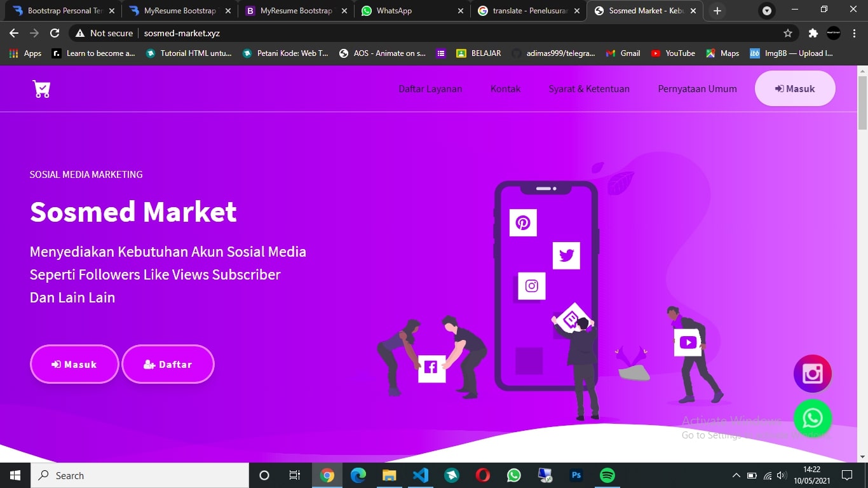
Task: Click the shopping cart logo icon
Action: (41, 90)
